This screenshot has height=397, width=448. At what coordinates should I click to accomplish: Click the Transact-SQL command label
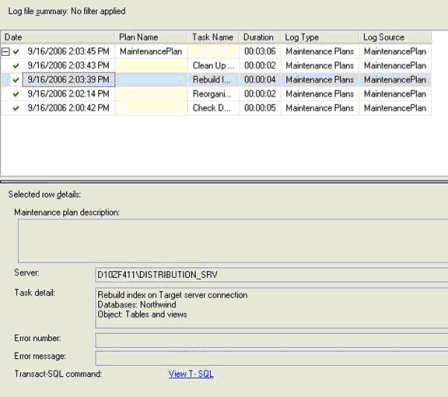click(58, 374)
